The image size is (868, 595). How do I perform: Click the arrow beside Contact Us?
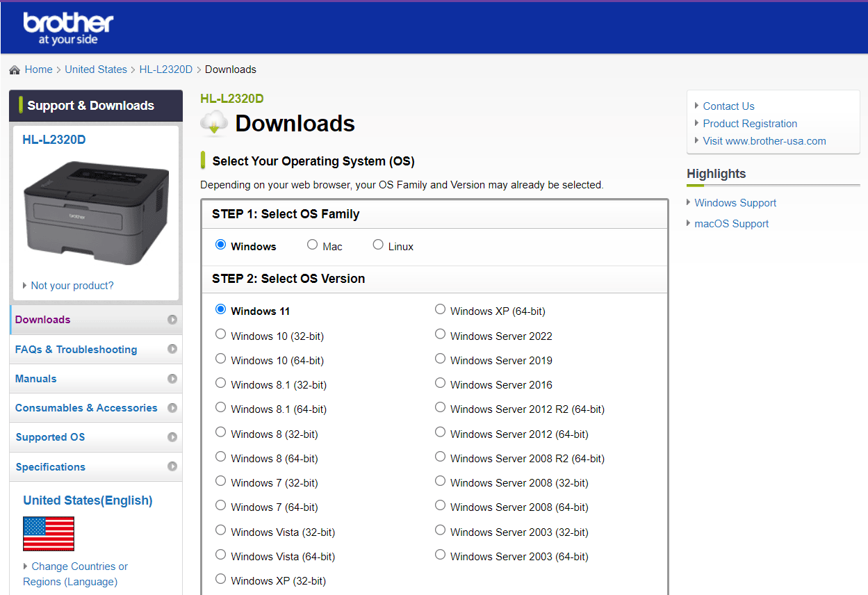coord(696,106)
